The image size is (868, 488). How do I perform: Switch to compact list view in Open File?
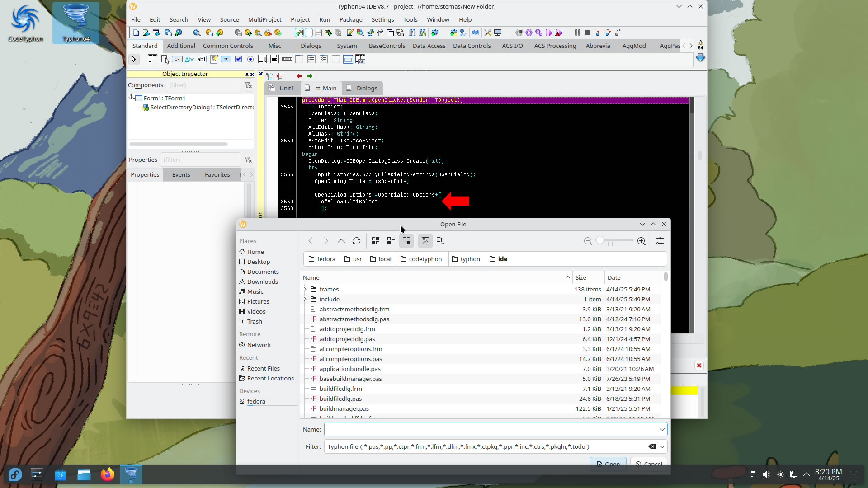(391, 241)
